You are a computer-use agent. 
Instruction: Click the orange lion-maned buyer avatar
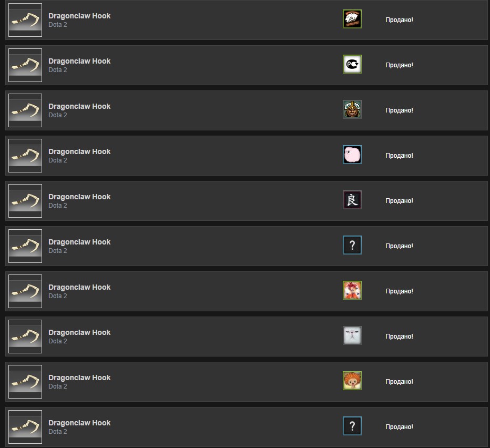click(x=352, y=381)
